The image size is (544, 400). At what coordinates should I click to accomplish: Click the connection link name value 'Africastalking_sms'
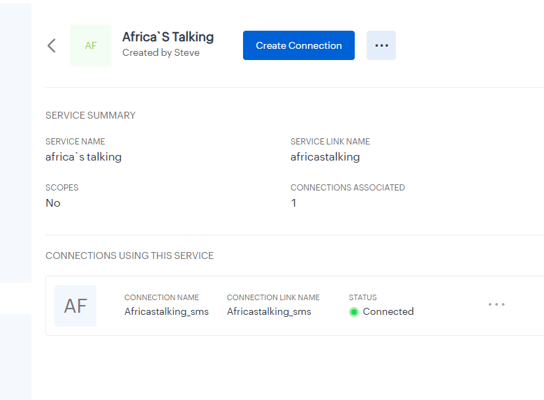269,312
